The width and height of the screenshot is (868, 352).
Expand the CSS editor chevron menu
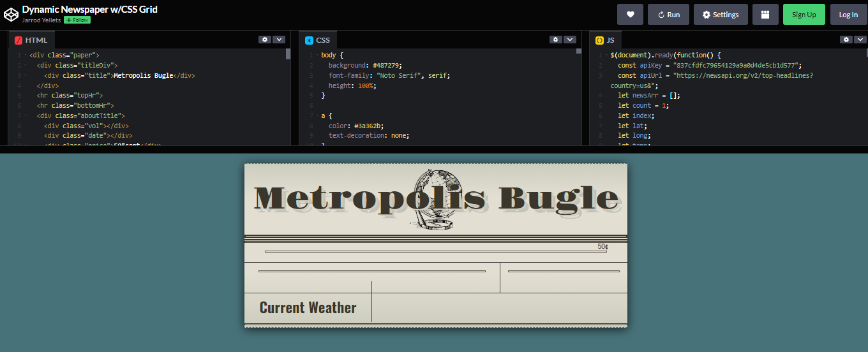(570, 40)
